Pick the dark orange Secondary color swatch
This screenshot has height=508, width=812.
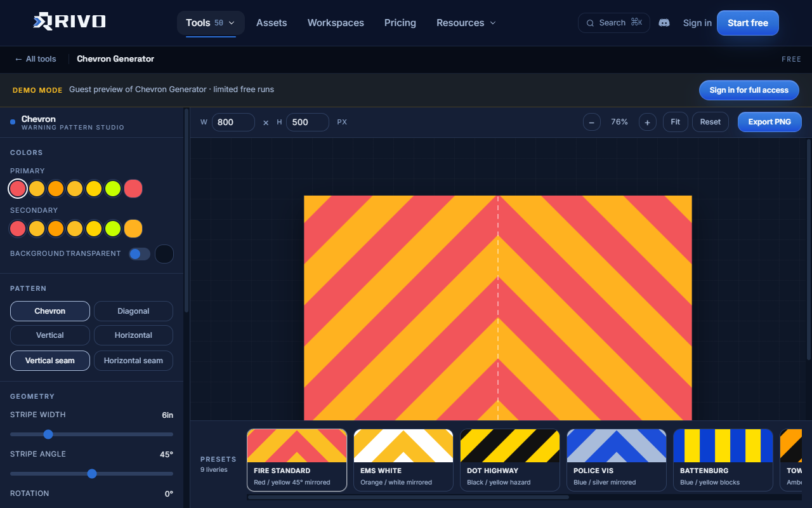pos(56,229)
